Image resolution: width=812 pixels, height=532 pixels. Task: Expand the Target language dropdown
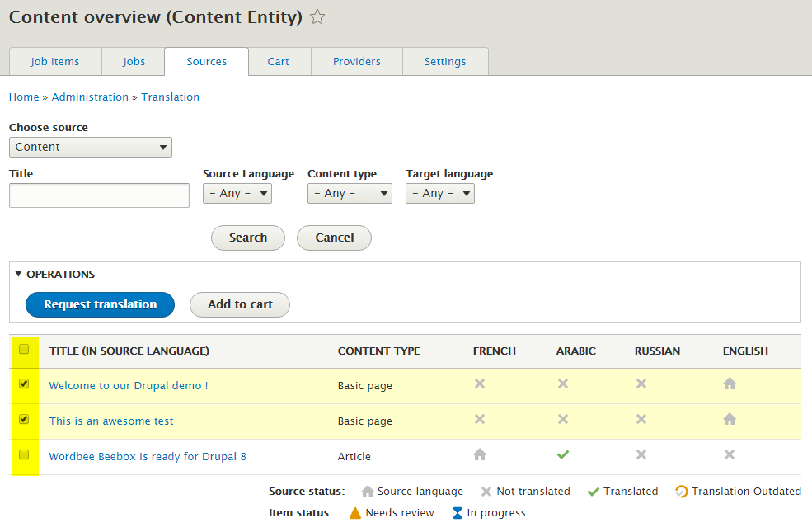click(x=440, y=193)
